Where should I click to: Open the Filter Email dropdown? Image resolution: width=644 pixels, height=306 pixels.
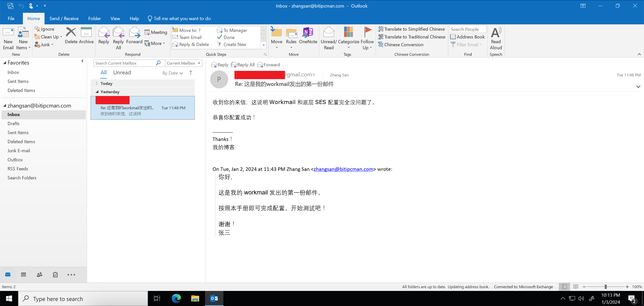(x=466, y=45)
